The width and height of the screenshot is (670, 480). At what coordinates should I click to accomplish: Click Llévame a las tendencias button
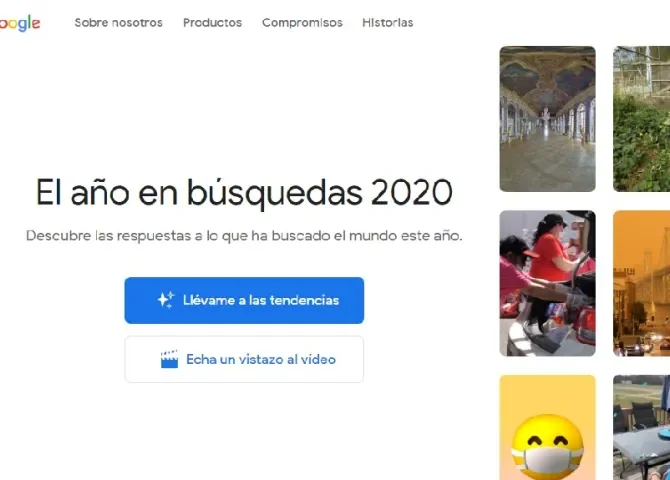(x=244, y=300)
